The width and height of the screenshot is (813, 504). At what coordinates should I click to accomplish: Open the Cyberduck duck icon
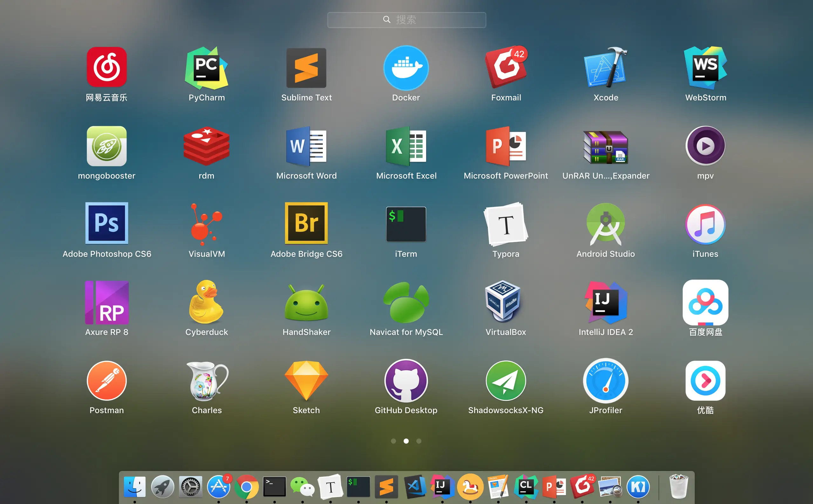click(x=206, y=302)
